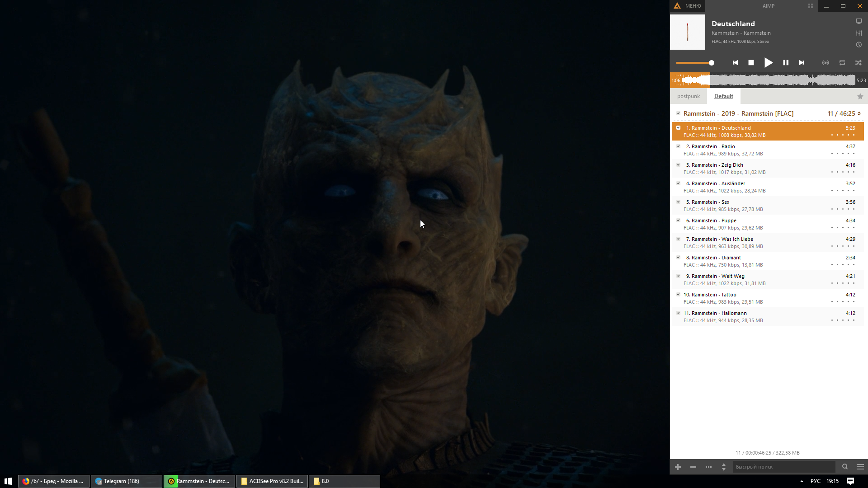Viewport: 868px width, 488px height.
Task: Toggle the repeat mode icon
Action: point(842,63)
